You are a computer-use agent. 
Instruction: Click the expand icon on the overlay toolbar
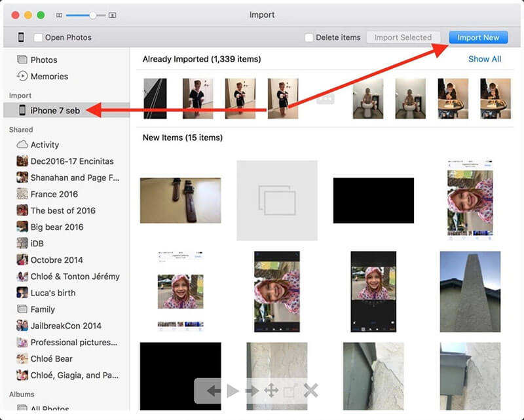click(289, 391)
